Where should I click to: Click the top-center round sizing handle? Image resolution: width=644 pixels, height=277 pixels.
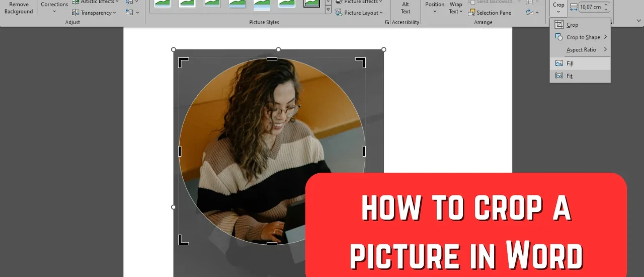pyautogui.click(x=278, y=49)
